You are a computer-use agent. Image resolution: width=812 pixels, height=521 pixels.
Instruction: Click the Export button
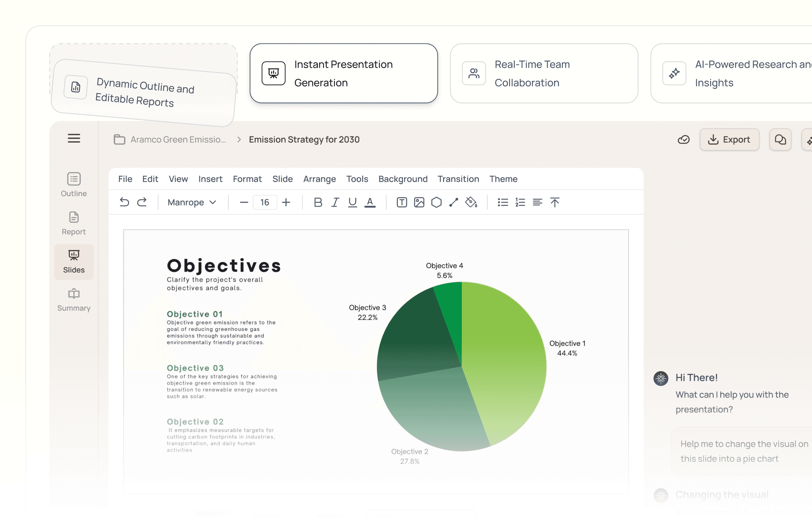(x=730, y=139)
